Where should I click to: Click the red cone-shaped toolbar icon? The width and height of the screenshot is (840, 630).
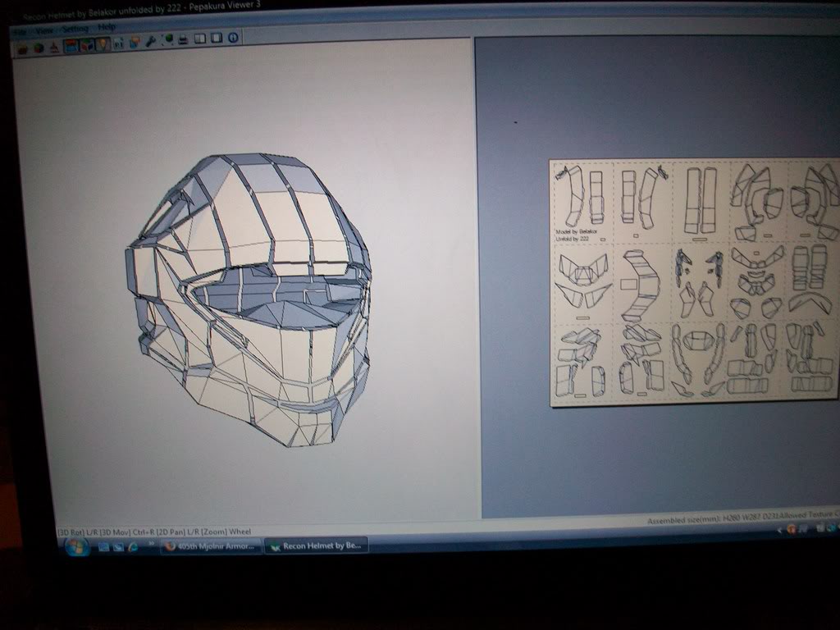point(55,47)
